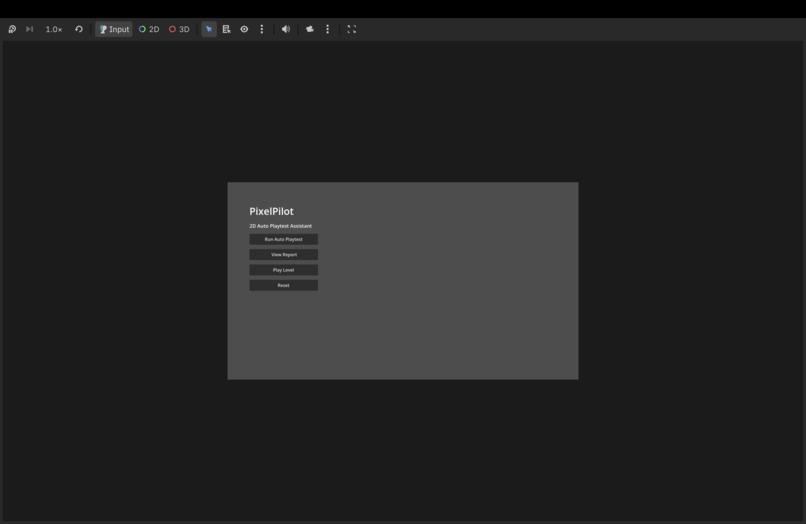Screen dimensions: 806x524
Task: Open the options menu next to the eye icon
Action: tap(262, 29)
